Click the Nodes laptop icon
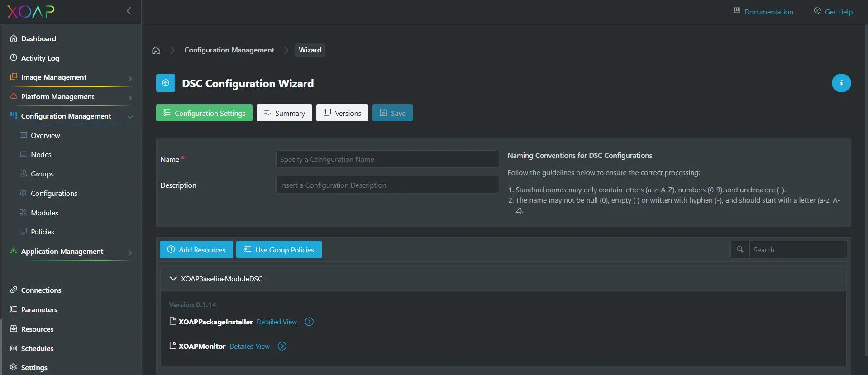This screenshot has width=868, height=375. (24, 154)
